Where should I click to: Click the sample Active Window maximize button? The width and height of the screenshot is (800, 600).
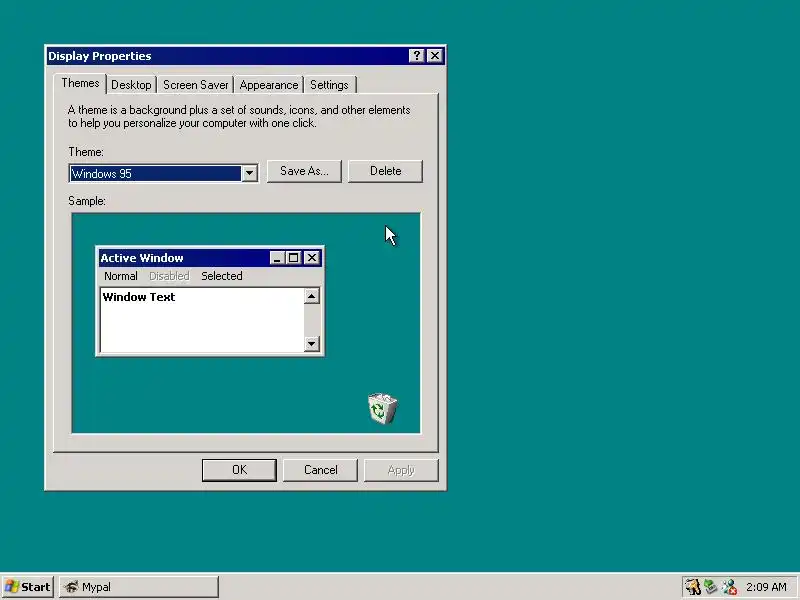(x=293, y=258)
